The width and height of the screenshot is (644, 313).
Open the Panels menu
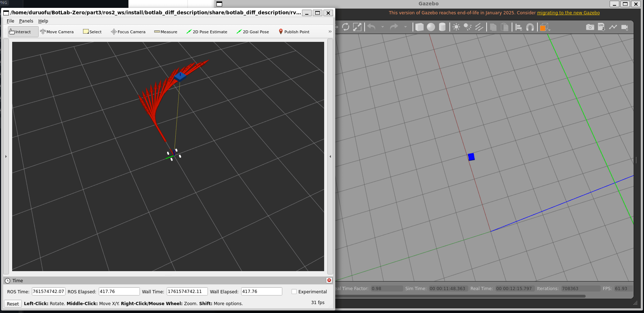[26, 21]
